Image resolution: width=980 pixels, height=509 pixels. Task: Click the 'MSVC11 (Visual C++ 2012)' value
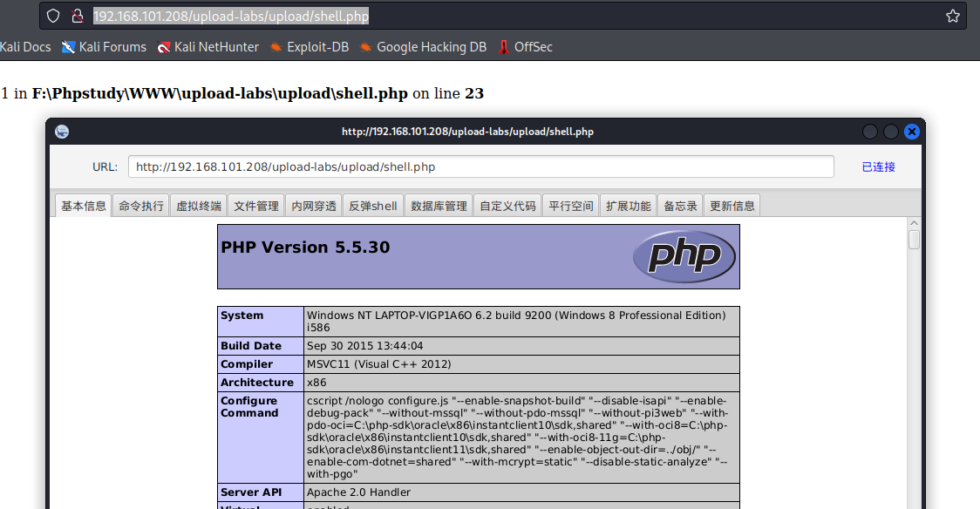point(378,364)
